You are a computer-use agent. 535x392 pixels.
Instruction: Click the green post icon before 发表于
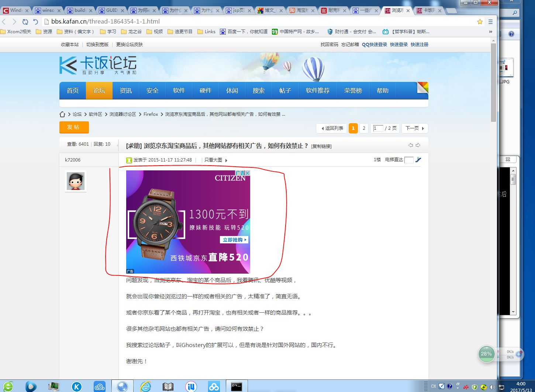(x=129, y=160)
